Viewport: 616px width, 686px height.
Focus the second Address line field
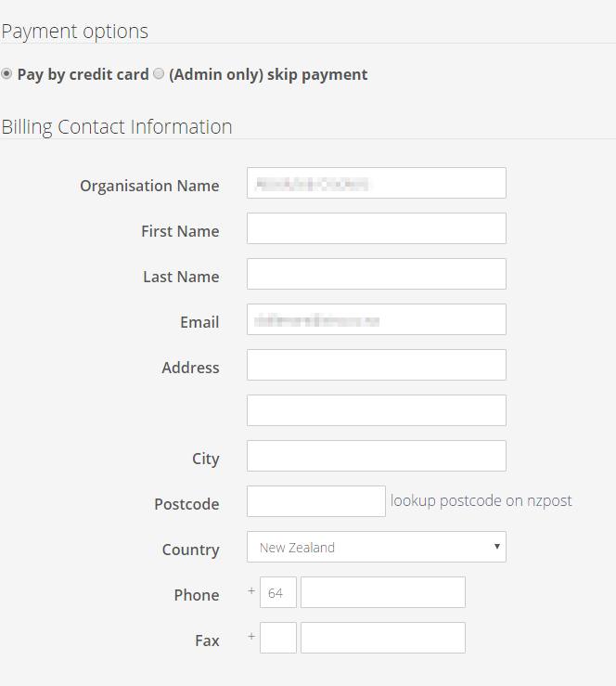pyautogui.click(x=376, y=411)
